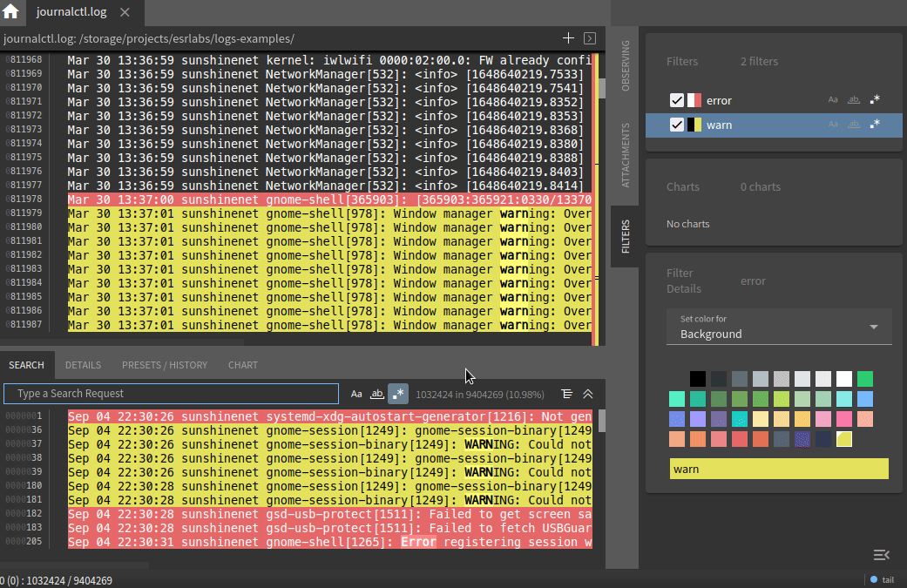Click the main log vertical scrollbar thumb
The width and height of the screenshot is (907, 588).
pos(601,88)
